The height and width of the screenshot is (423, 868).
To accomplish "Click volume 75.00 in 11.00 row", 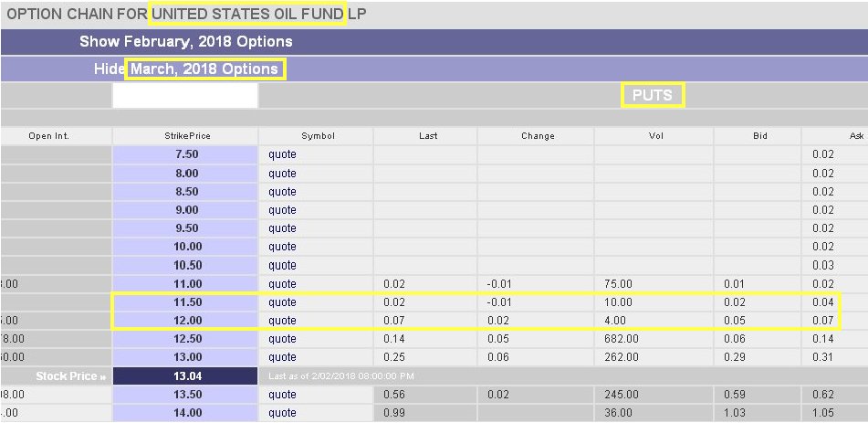I will point(618,284).
